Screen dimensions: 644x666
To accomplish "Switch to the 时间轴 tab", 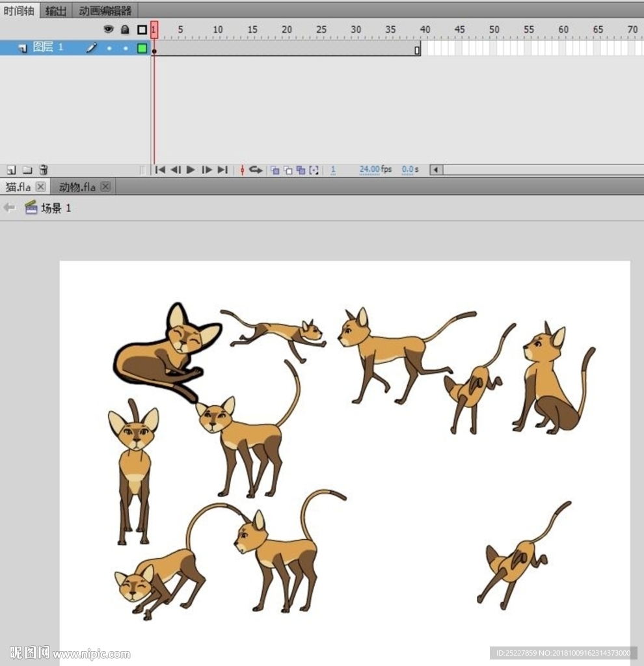I will coord(19,10).
